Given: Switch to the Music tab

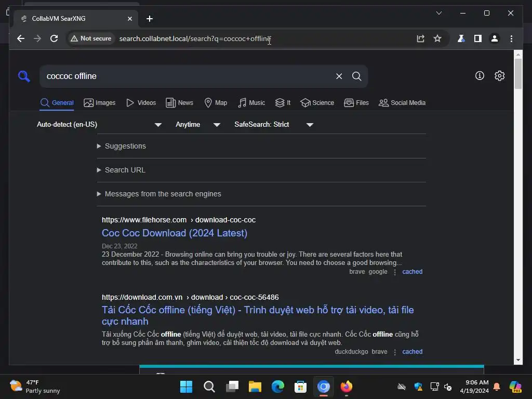Looking at the screenshot, I should 251,103.
